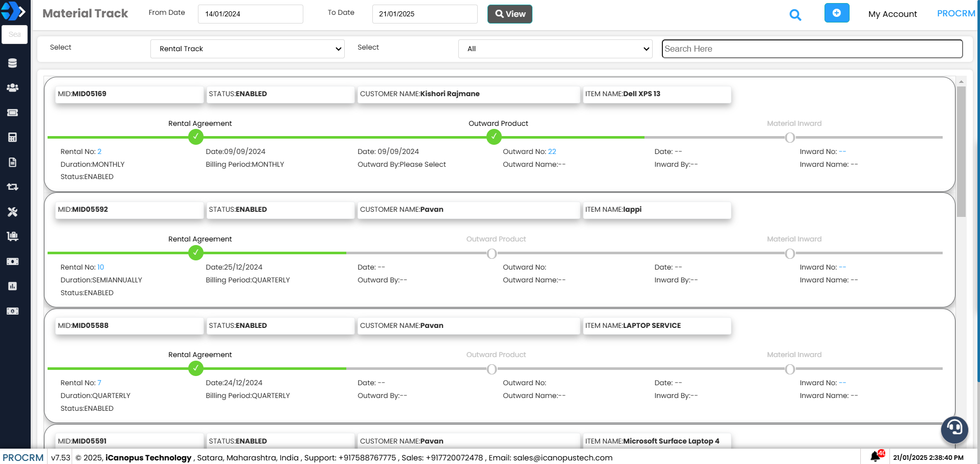This screenshot has height=464, width=980.
Task: Open Rental No 10 link for MID05592
Action: tap(101, 267)
